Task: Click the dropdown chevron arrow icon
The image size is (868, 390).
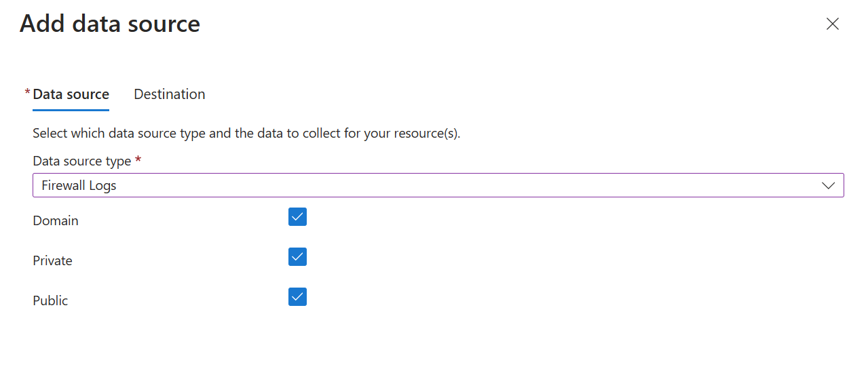Action: click(x=828, y=185)
